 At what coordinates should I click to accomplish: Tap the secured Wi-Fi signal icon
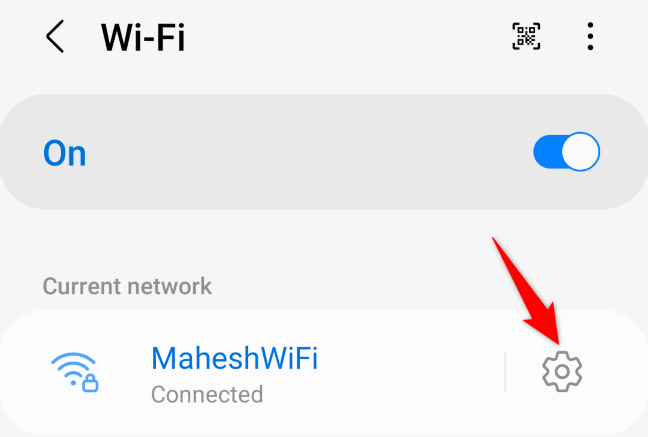(x=74, y=372)
